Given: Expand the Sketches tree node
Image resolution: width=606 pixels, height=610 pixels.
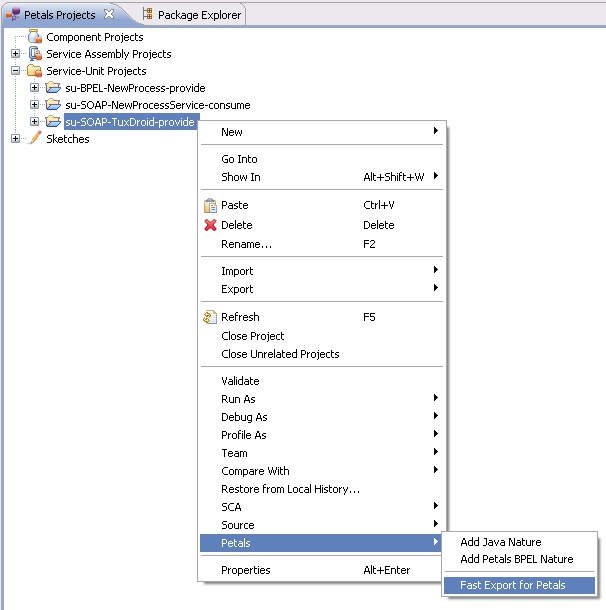Looking at the screenshot, I should coord(16,139).
